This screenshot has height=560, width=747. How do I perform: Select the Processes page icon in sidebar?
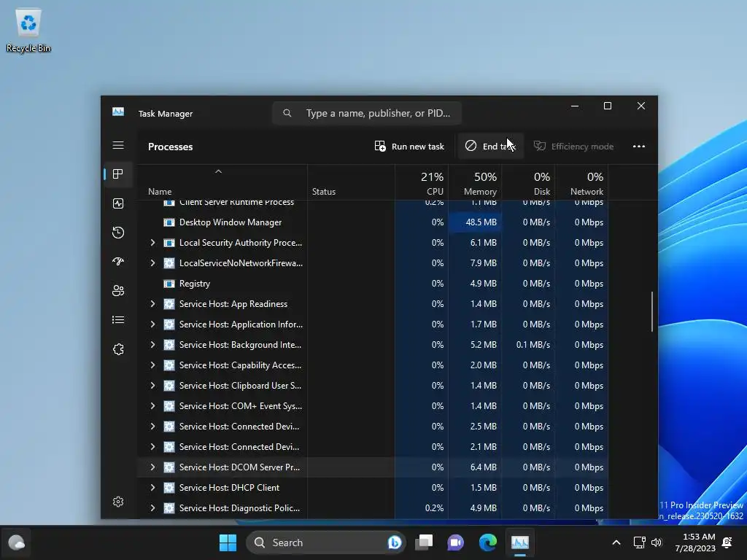[x=118, y=174]
